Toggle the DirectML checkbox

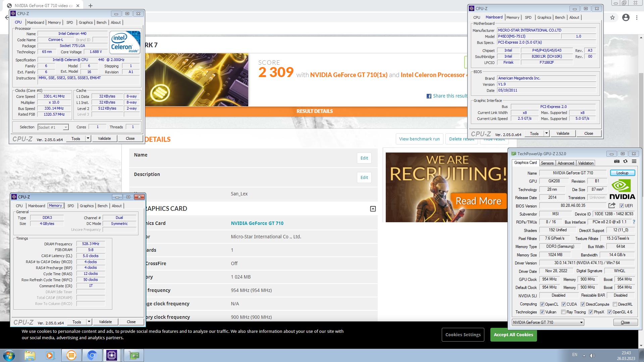coord(615,304)
